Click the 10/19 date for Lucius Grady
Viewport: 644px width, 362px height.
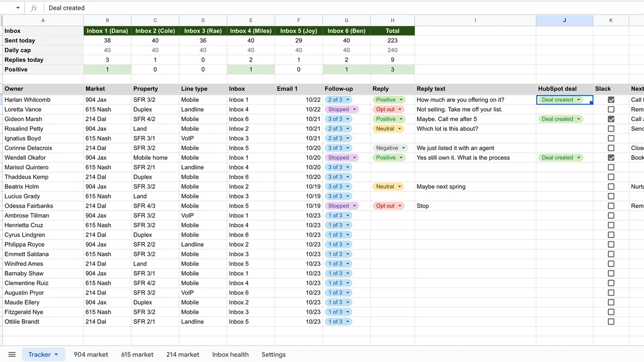298,196
